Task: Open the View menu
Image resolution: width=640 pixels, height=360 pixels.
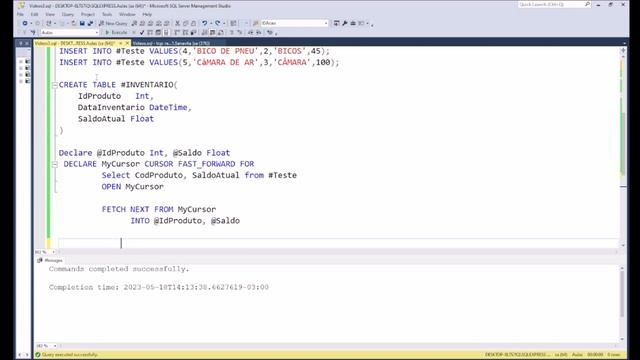Action: (x=50, y=14)
